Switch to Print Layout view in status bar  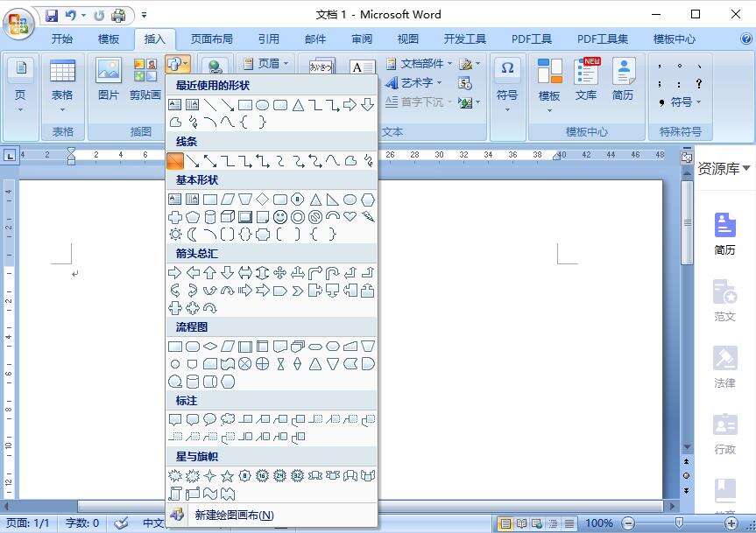point(505,522)
